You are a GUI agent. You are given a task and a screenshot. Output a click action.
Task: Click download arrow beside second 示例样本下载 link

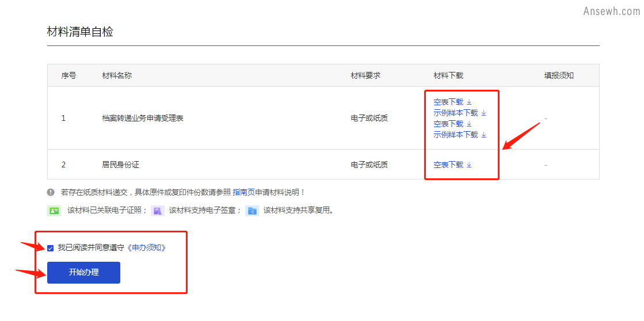pyautogui.click(x=483, y=135)
